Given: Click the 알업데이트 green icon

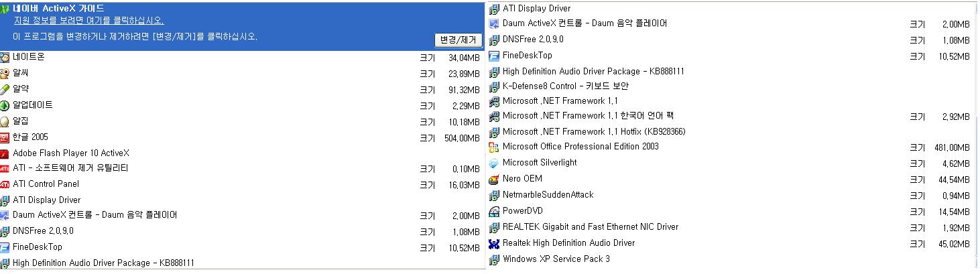Looking at the screenshot, I should pyautogui.click(x=5, y=106).
